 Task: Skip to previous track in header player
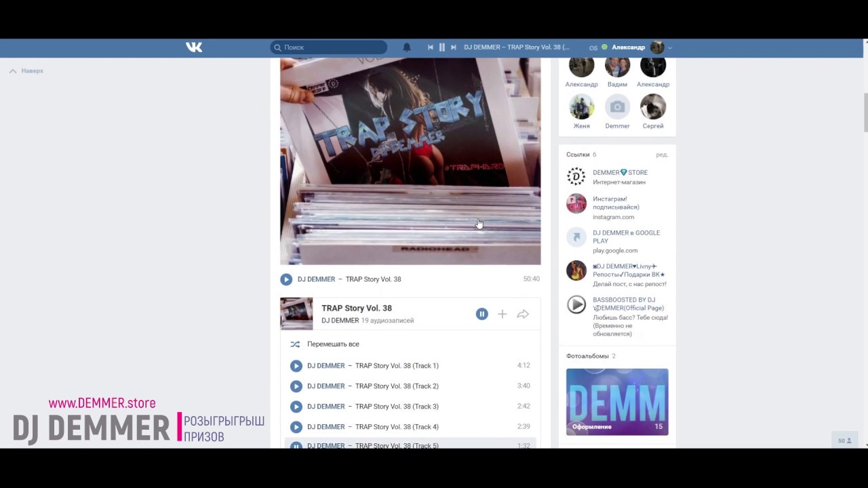[x=430, y=47]
